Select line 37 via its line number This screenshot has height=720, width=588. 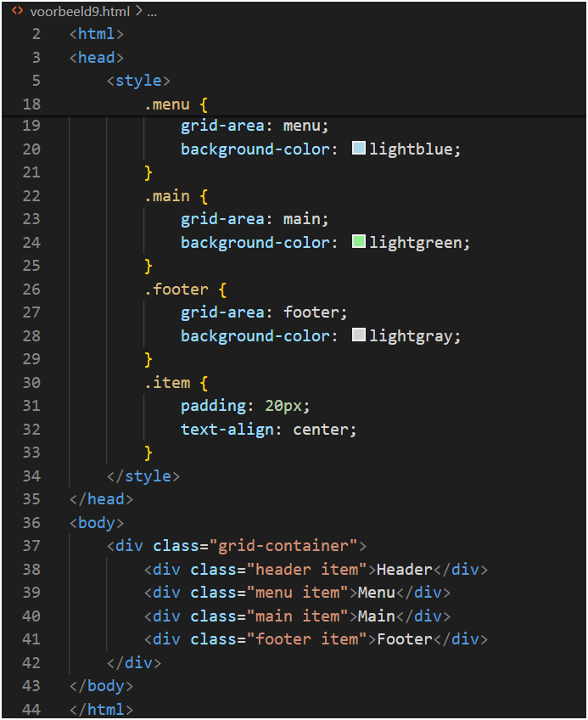click(x=31, y=545)
